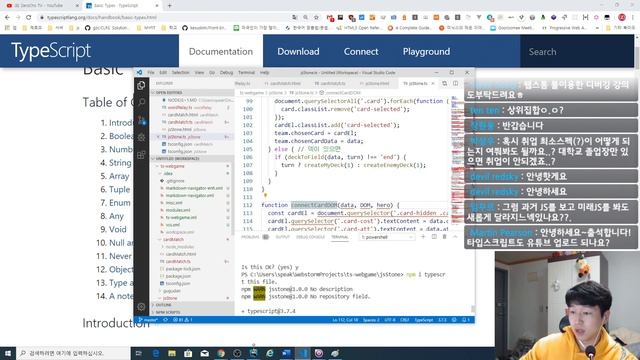Open the Extensions view in VS Code activity bar
This screenshot has height=360, width=640.
click(141, 155)
